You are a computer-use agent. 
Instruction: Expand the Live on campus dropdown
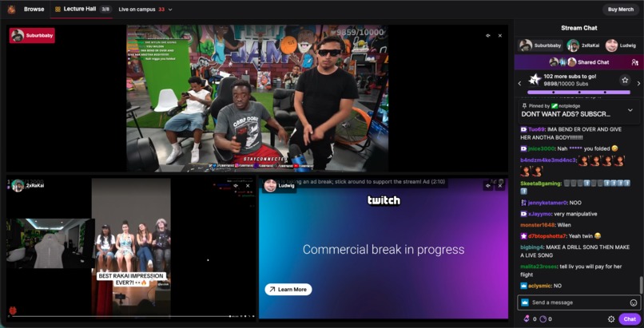pos(145,10)
